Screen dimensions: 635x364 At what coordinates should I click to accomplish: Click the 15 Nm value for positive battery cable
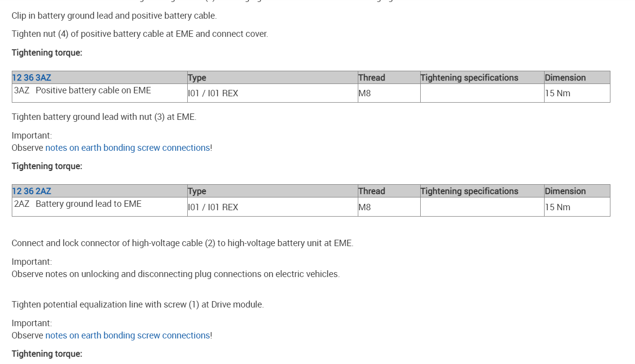(x=557, y=93)
